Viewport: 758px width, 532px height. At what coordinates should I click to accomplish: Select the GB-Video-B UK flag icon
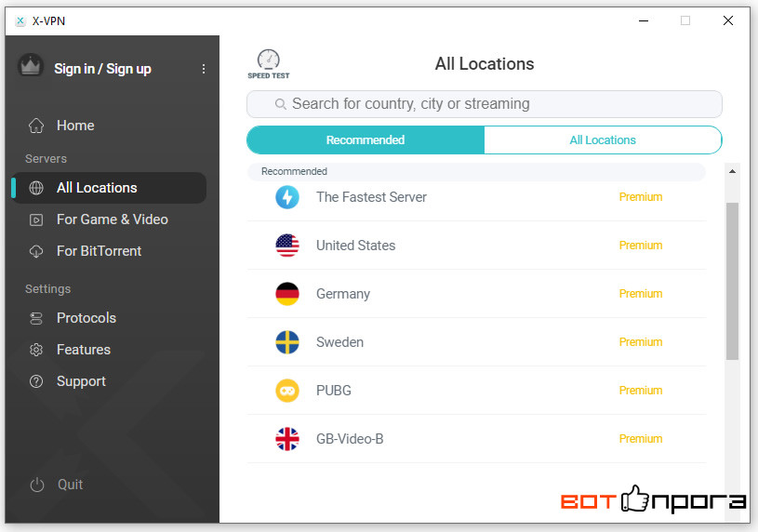[x=287, y=439]
